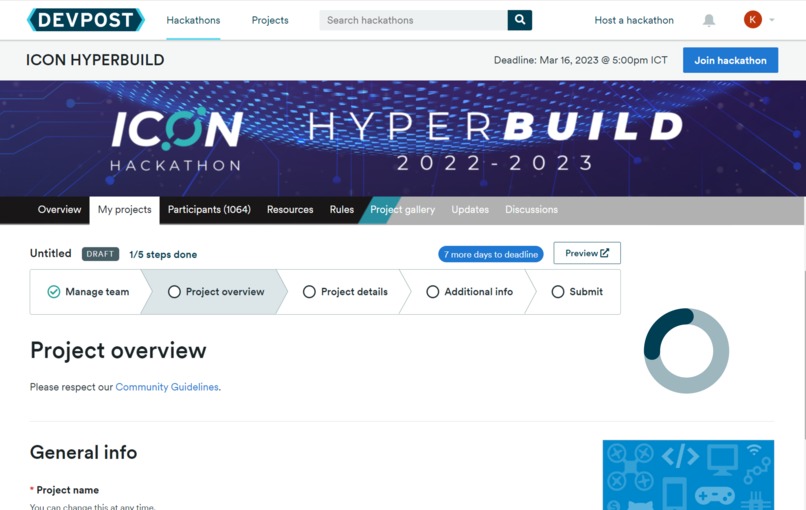Select the My projects tab
This screenshot has height=510, width=806.
(124, 210)
